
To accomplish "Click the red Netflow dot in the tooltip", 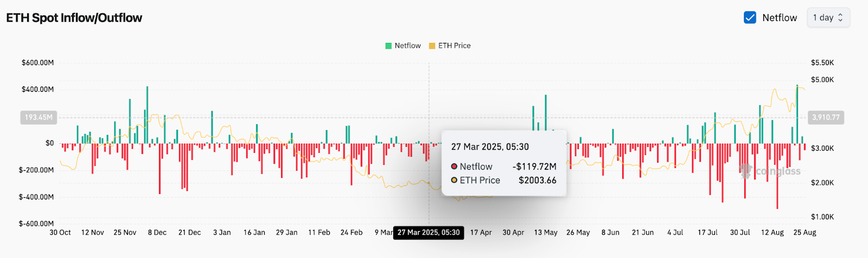I will pyautogui.click(x=454, y=167).
